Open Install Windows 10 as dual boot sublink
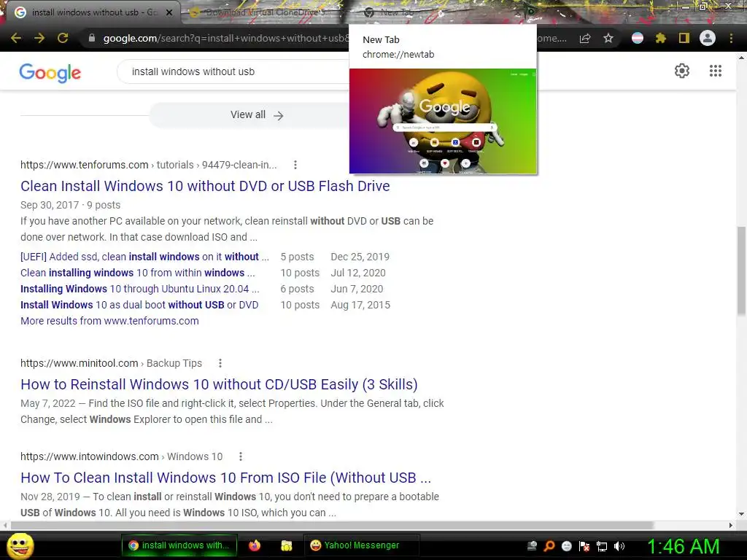 (139, 305)
